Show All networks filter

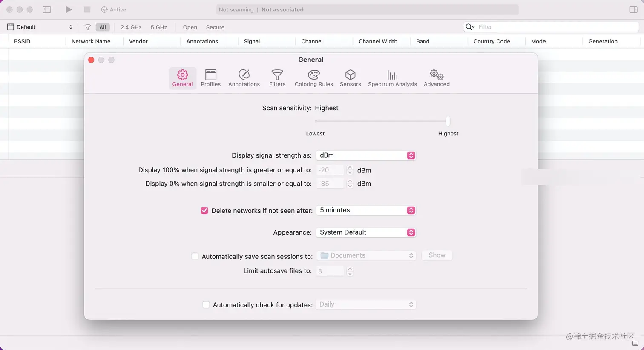point(103,27)
